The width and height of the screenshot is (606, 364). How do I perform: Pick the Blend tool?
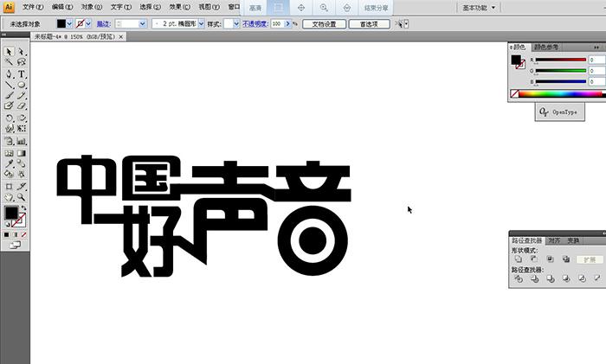pyautogui.click(x=22, y=163)
